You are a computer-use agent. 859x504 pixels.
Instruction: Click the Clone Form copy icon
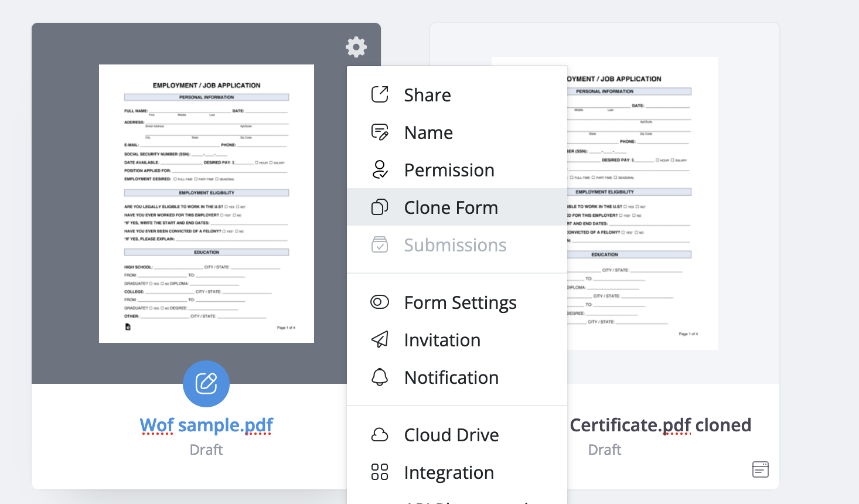[x=380, y=207]
